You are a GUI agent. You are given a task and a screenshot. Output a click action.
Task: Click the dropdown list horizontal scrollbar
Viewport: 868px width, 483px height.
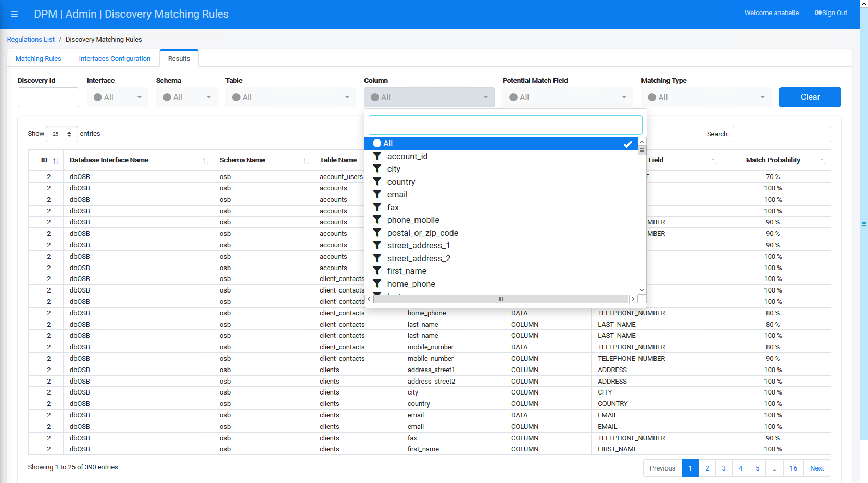(x=501, y=299)
